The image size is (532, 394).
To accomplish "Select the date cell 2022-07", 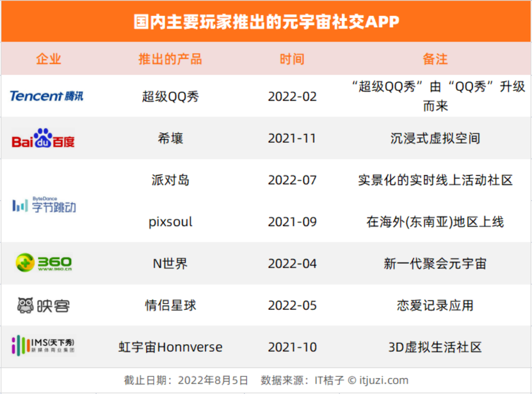I will tap(292, 180).
